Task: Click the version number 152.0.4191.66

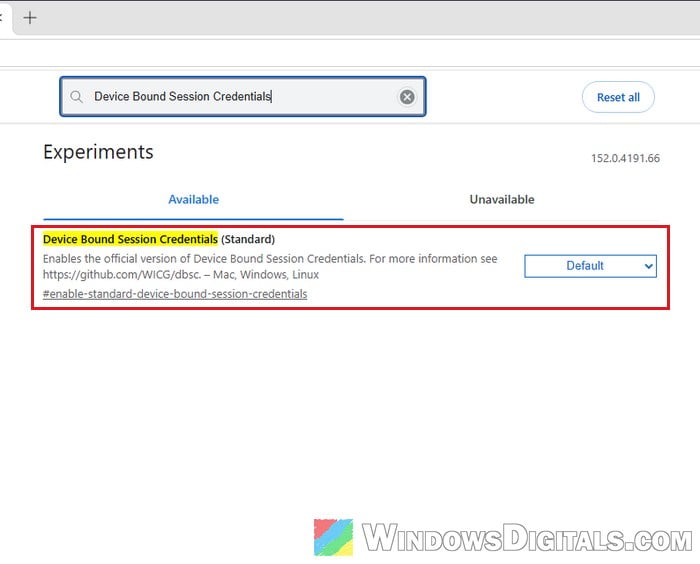Action: [625, 158]
